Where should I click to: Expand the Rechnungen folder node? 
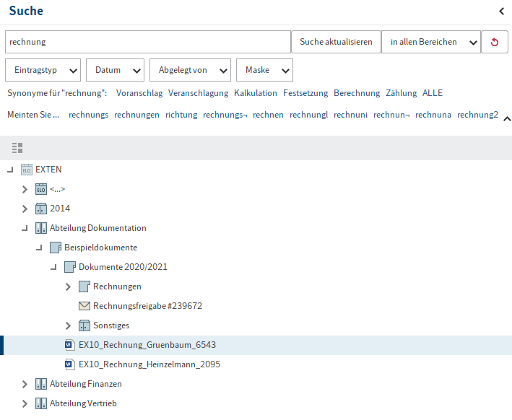point(68,286)
